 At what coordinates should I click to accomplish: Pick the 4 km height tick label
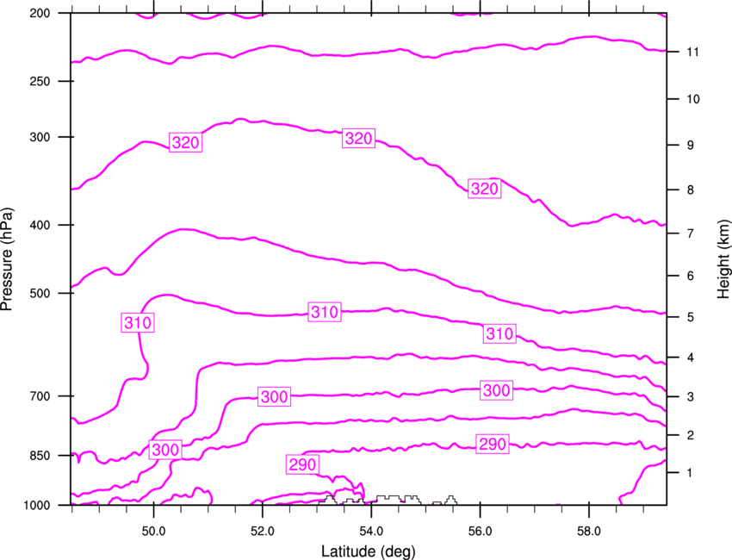[x=691, y=358]
